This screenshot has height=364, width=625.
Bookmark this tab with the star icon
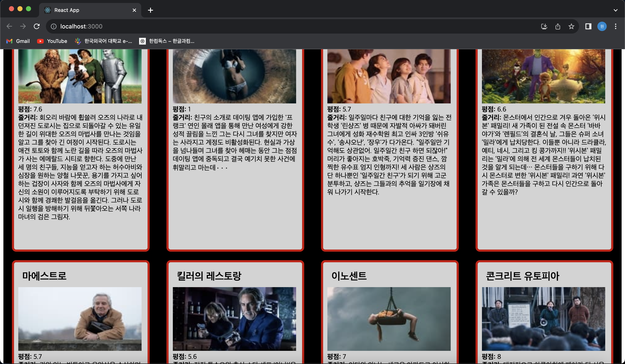tap(571, 26)
